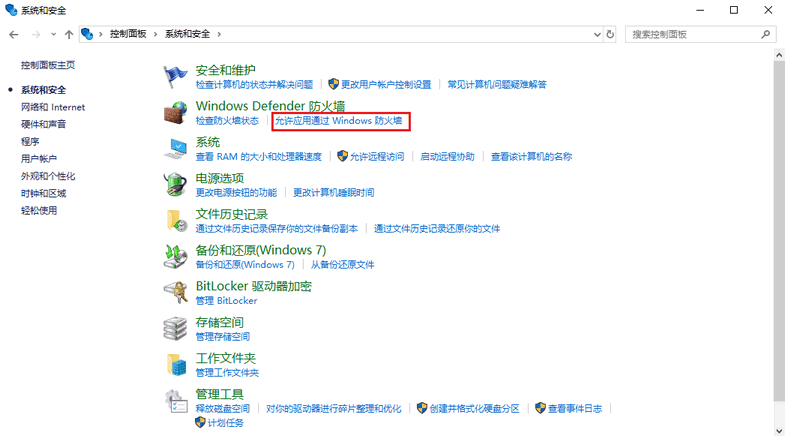The height and width of the screenshot is (436, 785).
Task: Click the Windows Defender Firewall brick-wall icon
Action: click(x=176, y=112)
